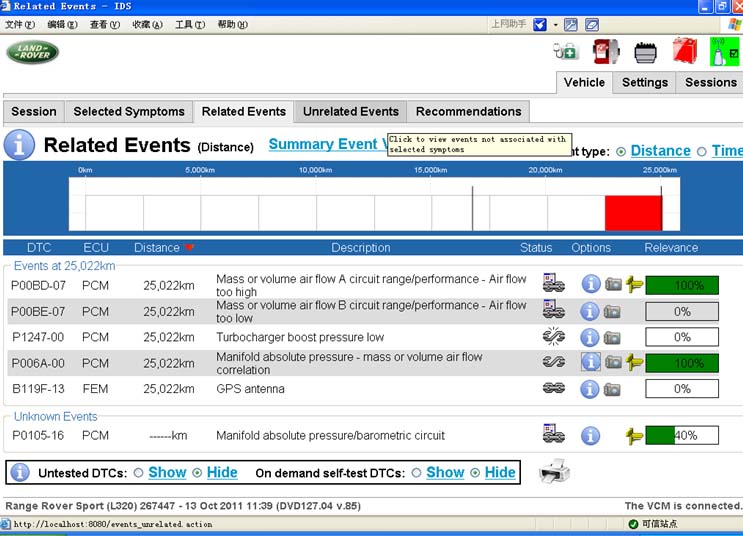
Task: Sort by Distance column red arrow
Action: click(190, 247)
